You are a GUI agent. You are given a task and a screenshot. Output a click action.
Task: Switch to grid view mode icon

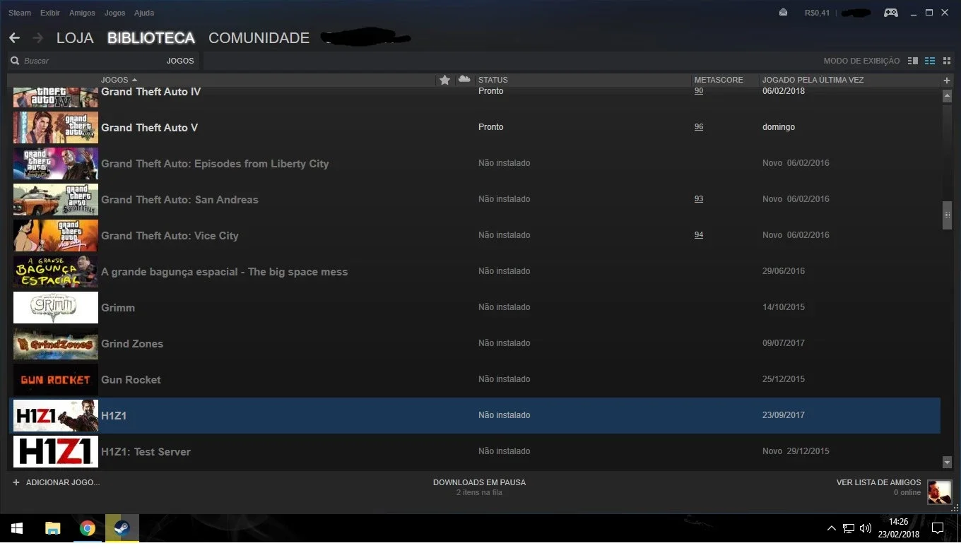[947, 61]
